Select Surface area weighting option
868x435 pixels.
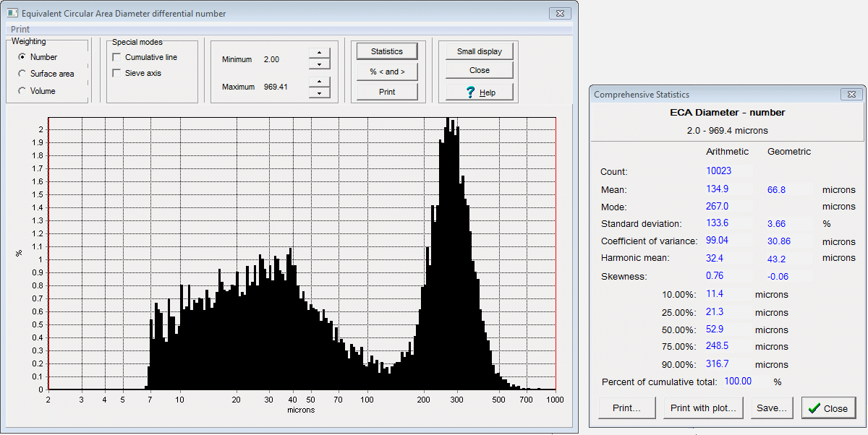click(22, 74)
